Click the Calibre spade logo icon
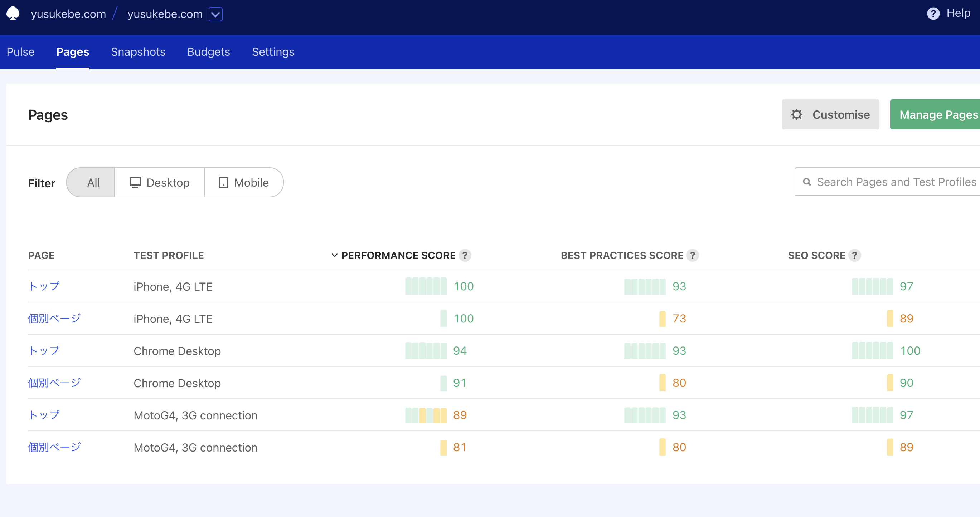 click(x=13, y=14)
